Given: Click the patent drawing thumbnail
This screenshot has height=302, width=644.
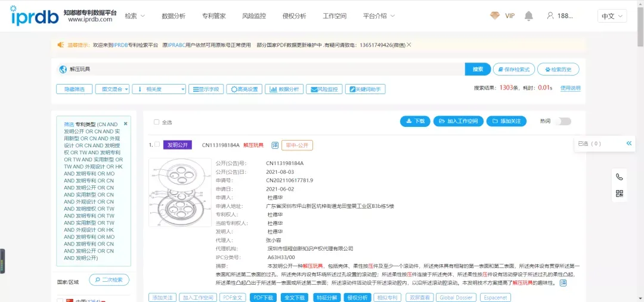Looking at the screenshot, I should pyautogui.click(x=180, y=192).
